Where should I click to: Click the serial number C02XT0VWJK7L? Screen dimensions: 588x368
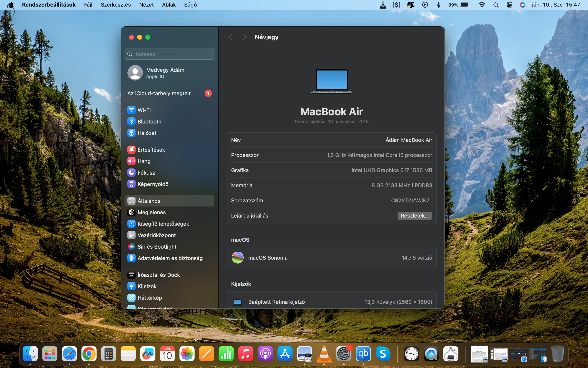tap(411, 201)
